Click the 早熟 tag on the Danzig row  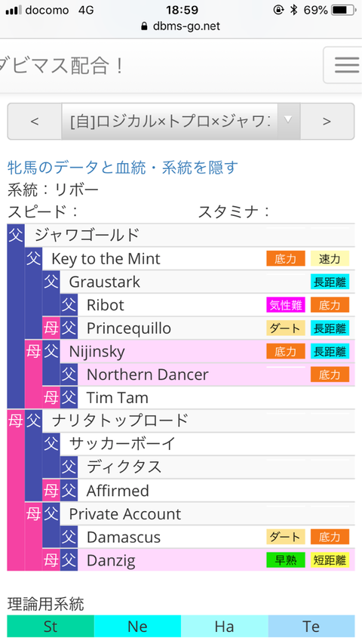pyautogui.click(x=286, y=560)
